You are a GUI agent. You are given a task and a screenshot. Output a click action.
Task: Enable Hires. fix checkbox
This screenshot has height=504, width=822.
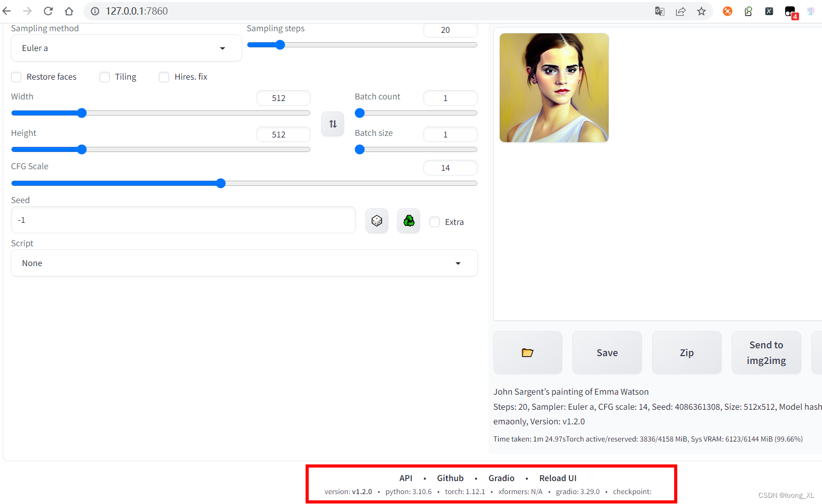click(164, 77)
